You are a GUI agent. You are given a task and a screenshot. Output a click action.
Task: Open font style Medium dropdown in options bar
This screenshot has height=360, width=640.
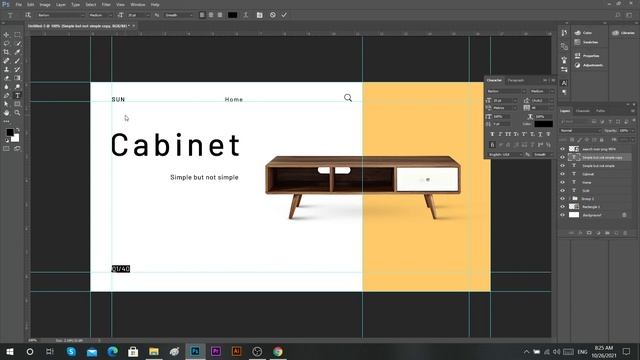tap(100, 15)
